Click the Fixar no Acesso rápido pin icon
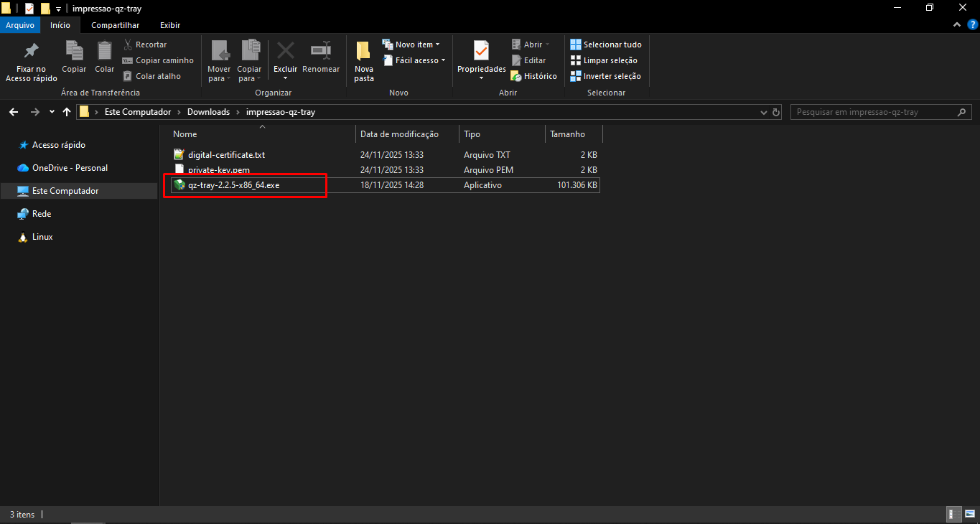980x524 pixels. (x=31, y=52)
